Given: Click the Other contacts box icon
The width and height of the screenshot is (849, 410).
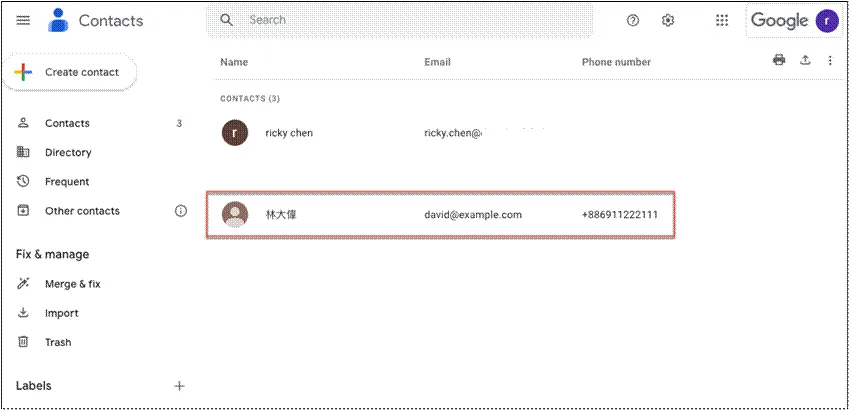Looking at the screenshot, I should coord(23,211).
